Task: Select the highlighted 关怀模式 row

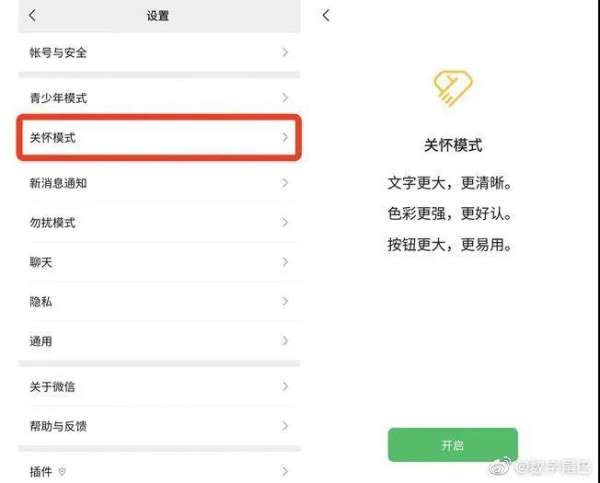Action: click(159, 137)
